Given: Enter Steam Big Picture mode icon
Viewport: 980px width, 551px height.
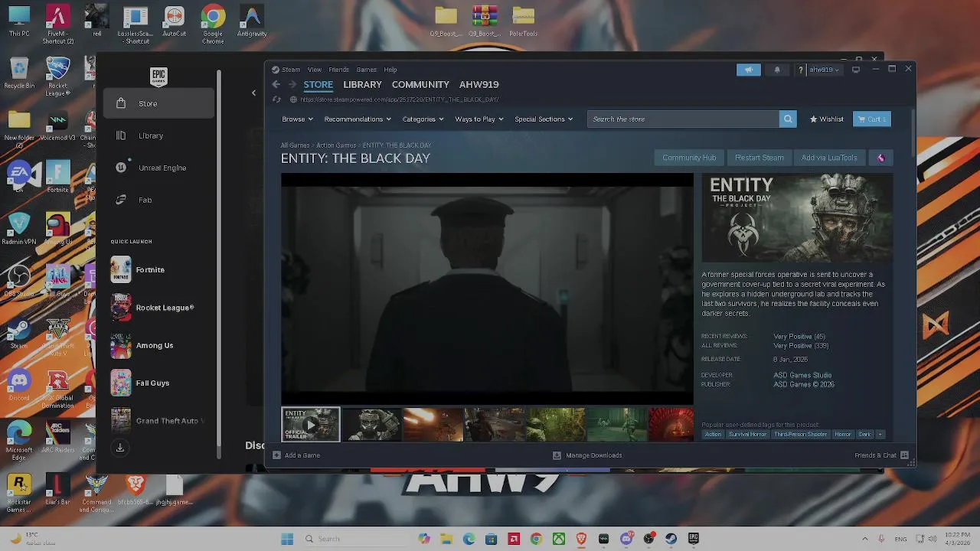Looking at the screenshot, I should click(856, 70).
